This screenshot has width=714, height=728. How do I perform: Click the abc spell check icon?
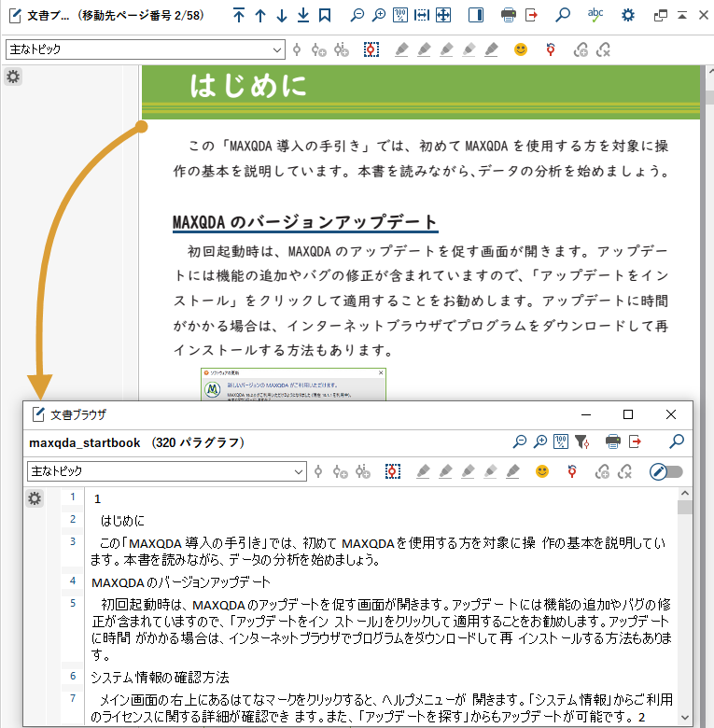pos(595,15)
